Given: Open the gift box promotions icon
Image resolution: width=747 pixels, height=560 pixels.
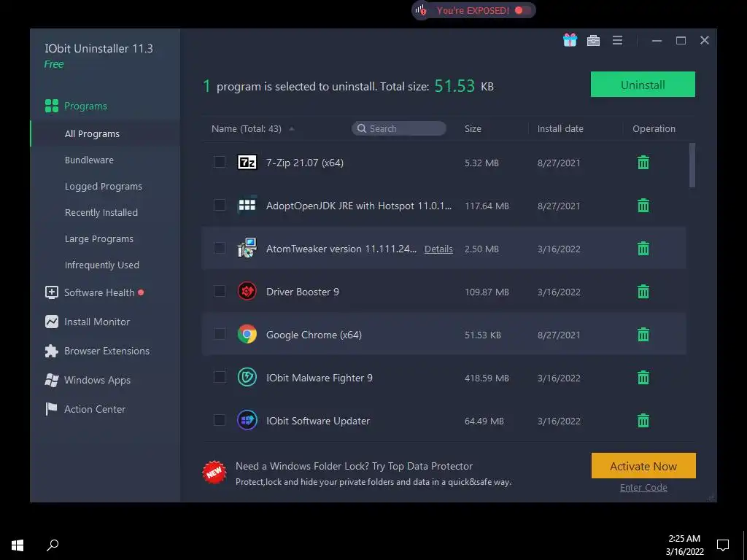Looking at the screenshot, I should [570, 40].
